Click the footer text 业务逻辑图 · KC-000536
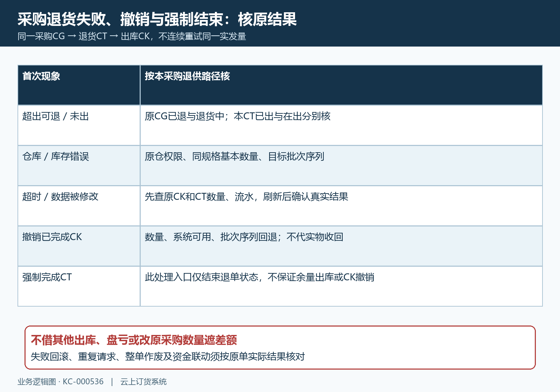This screenshot has height=392, width=560. click(61, 381)
